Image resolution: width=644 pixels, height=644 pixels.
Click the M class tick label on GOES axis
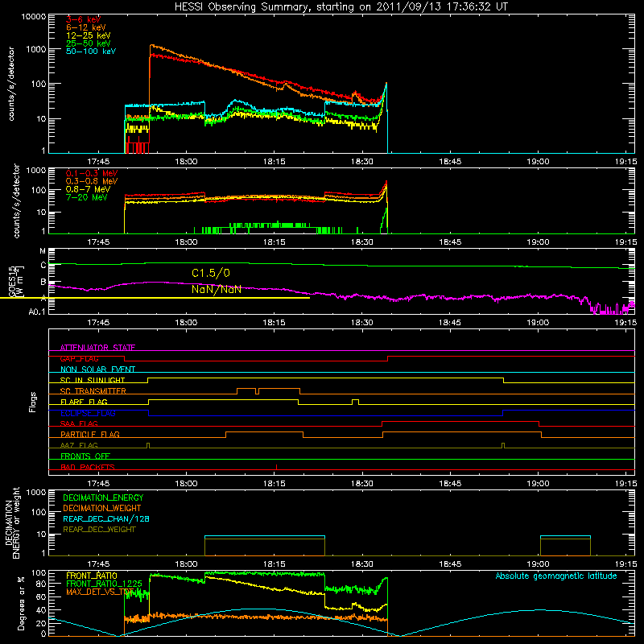click(x=43, y=251)
